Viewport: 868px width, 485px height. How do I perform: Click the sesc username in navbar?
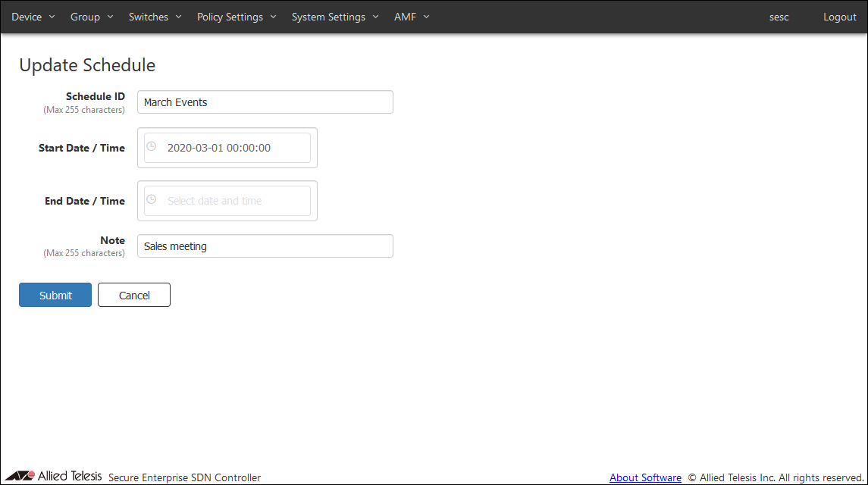(779, 17)
